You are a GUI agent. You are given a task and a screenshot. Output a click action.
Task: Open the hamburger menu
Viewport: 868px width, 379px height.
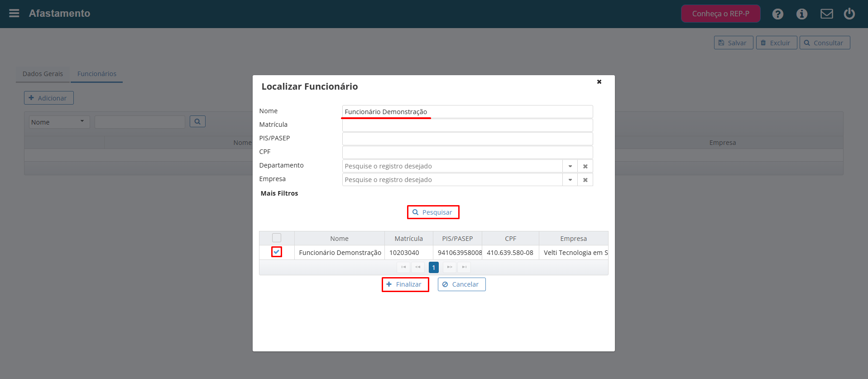tap(14, 13)
